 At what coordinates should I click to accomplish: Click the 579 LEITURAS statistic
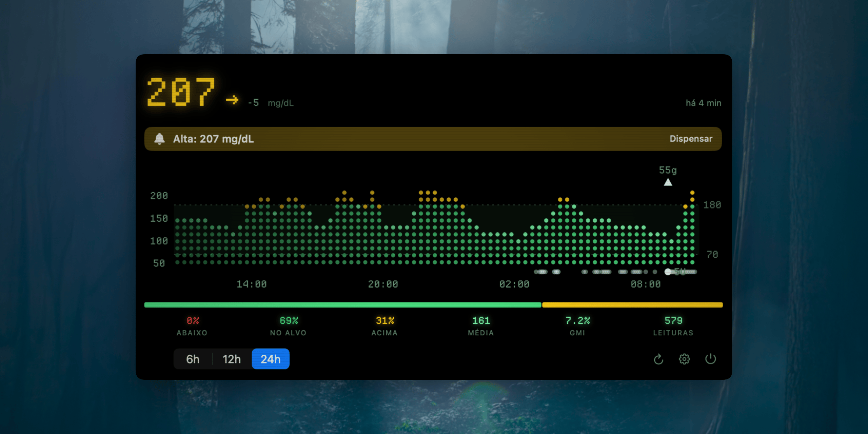click(673, 326)
